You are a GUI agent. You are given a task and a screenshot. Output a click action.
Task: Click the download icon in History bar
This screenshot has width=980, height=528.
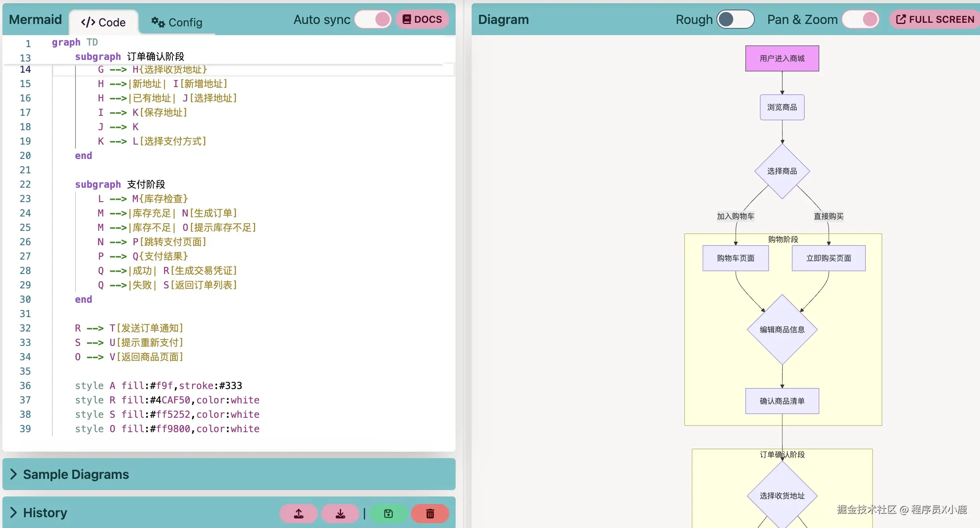coord(340,514)
